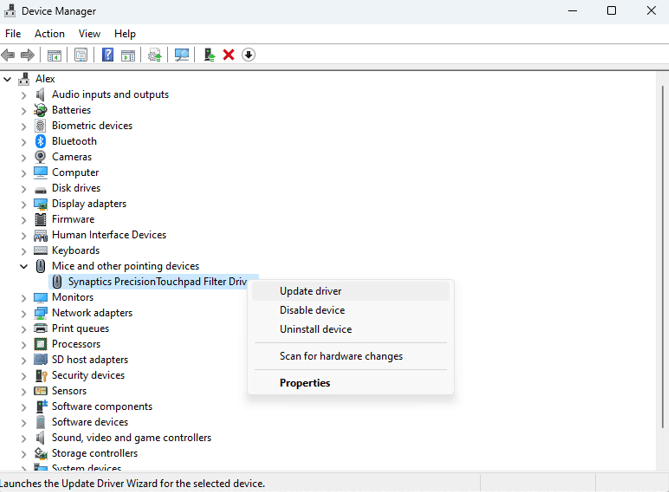Click the green-arrow Update driver toolbar icon
The image size is (669, 492).
(x=208, y=55)
